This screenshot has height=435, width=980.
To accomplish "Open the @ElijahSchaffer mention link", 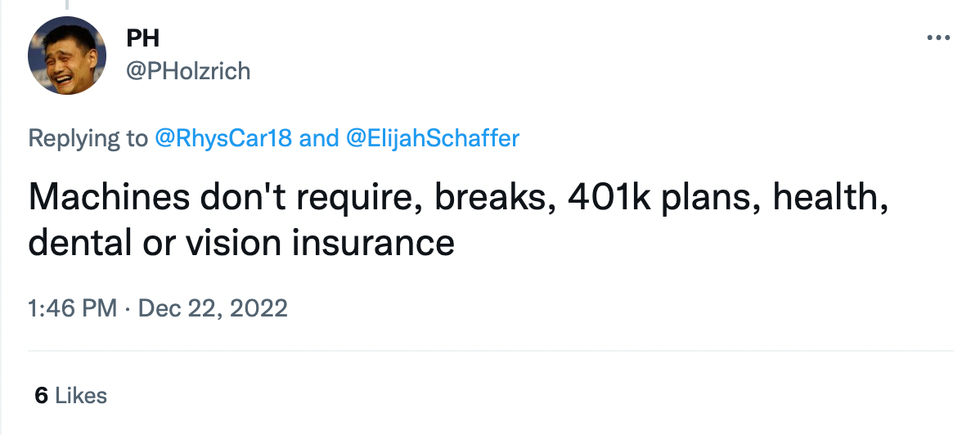I will 432,138.
